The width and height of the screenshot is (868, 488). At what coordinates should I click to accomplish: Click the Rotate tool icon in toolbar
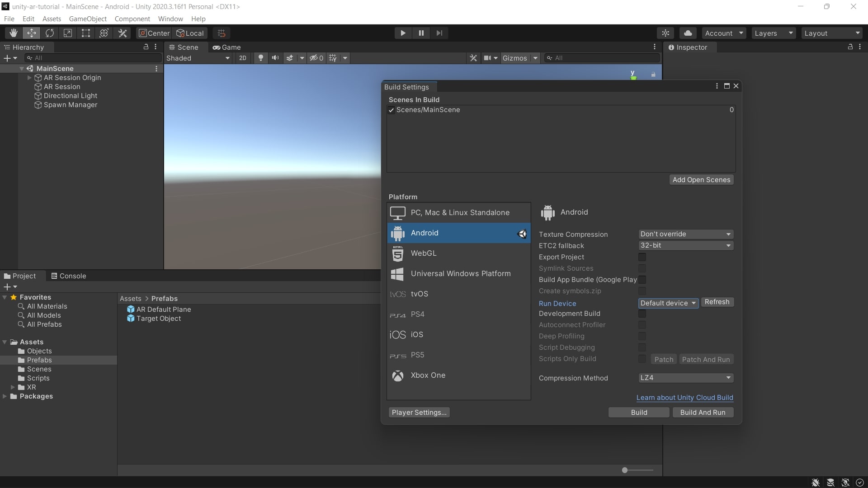[50, 33]
